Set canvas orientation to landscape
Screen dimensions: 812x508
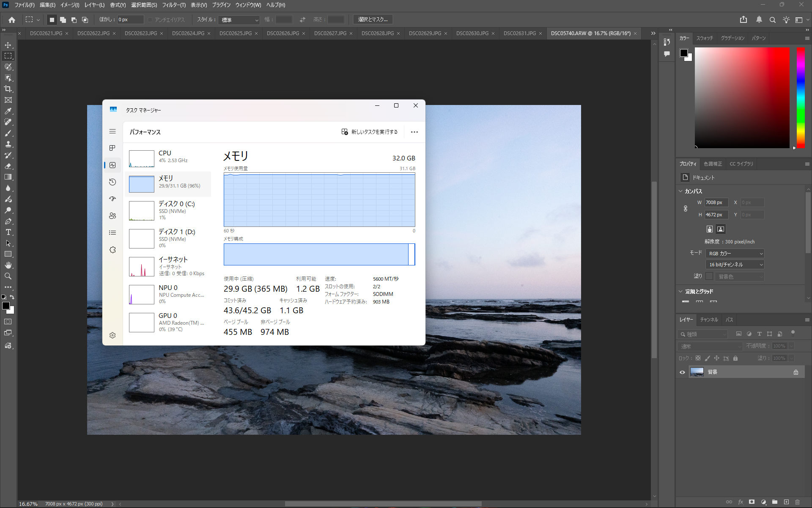point(721,229)
